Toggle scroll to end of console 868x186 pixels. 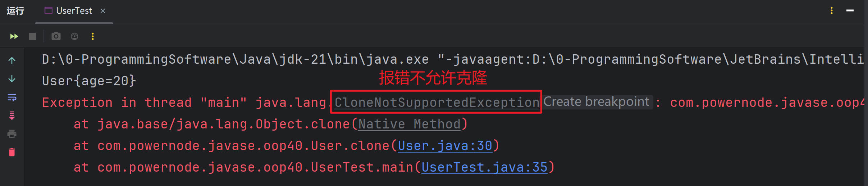click(x=12, y=116)
